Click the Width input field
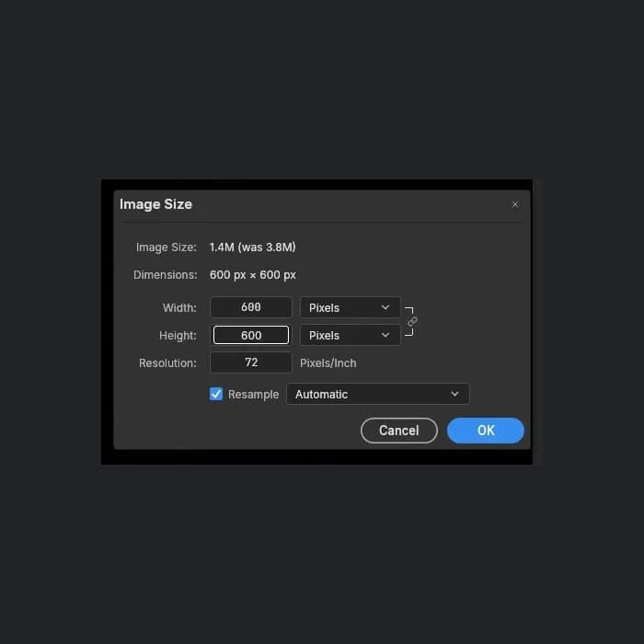This screenshot has width=644, height=644. tap(251, 307)
